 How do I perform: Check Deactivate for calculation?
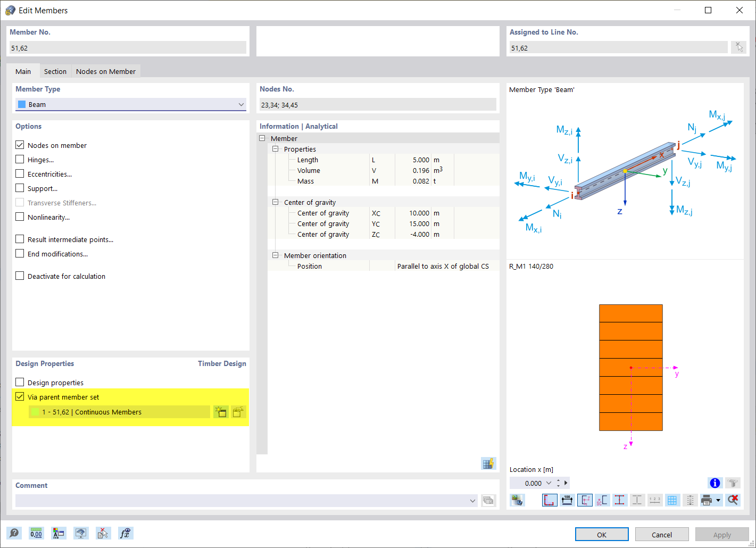[20, 276]
